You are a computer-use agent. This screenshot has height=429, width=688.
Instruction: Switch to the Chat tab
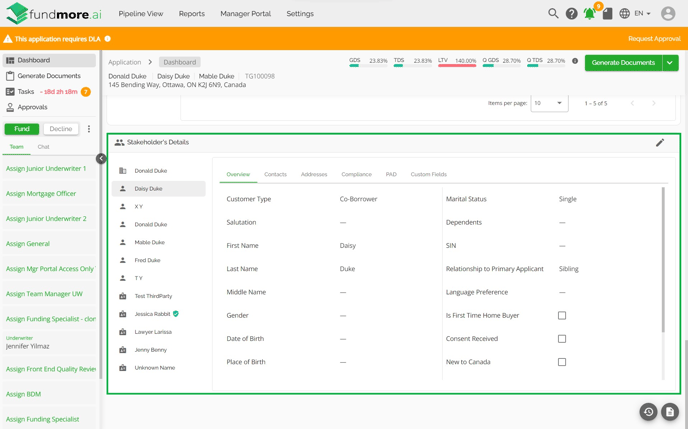click(x=43, y=147)
